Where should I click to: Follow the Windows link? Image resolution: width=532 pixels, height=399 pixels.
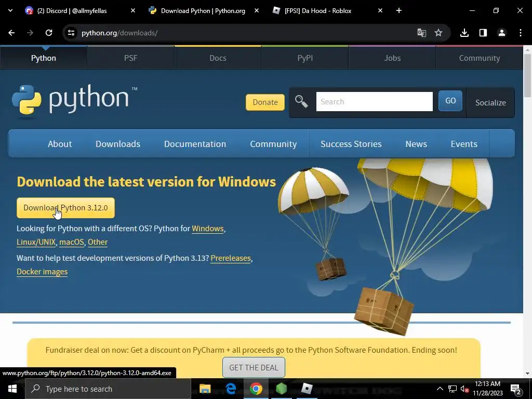point(208,229)
